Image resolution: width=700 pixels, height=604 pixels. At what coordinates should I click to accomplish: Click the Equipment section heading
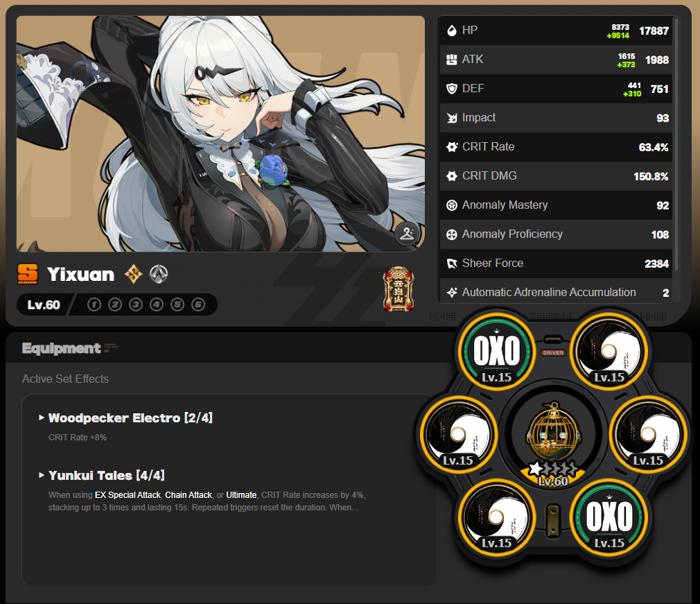[x=61, y=348]
